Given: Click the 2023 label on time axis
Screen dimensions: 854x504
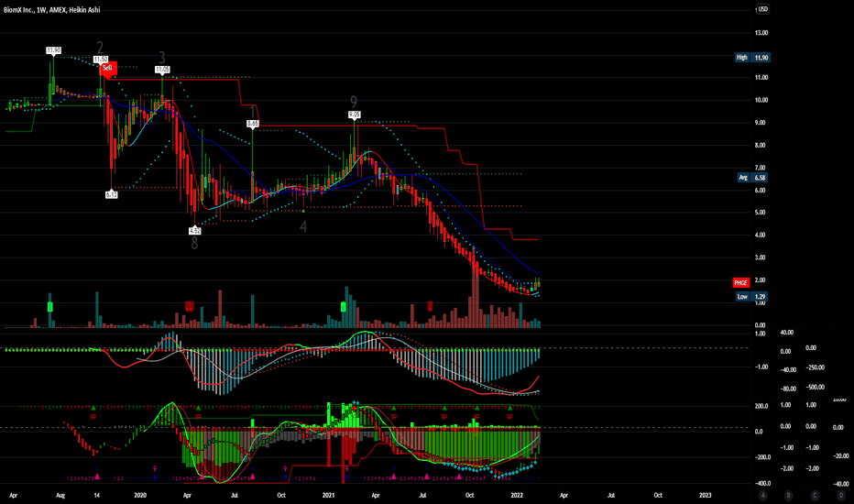Looking at the screenshot, I should [705, 495].
